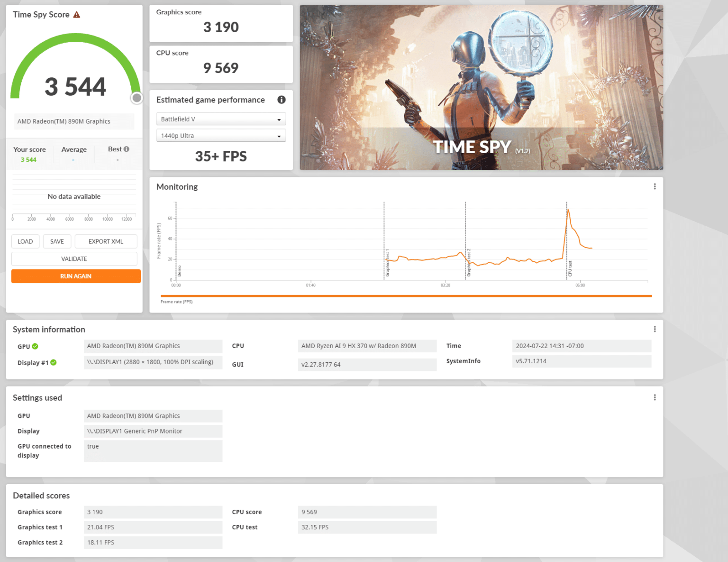Click the AMD Radeon 890M label under the gauge

point(74,121)
